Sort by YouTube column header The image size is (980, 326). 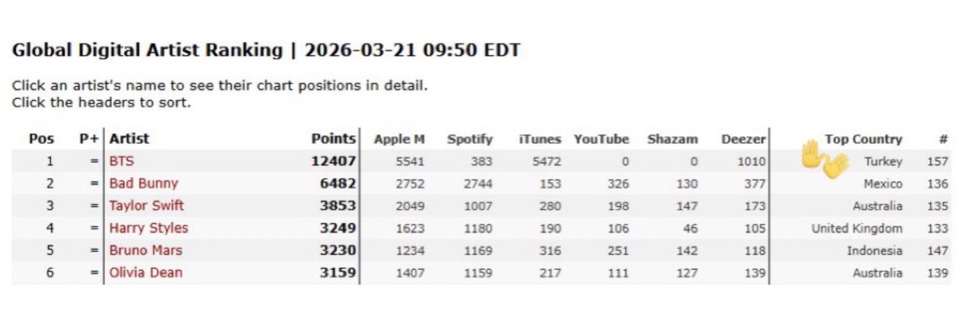[601, 139]
